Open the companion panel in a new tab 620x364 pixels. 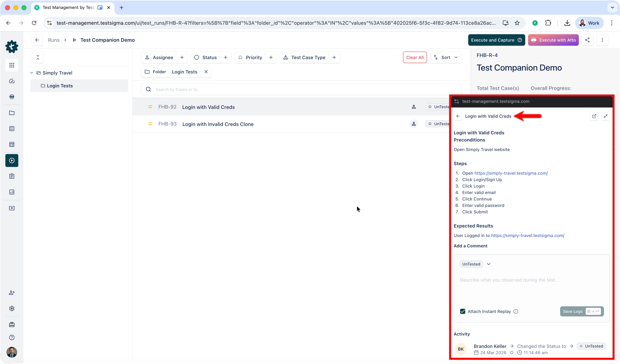tap(594, 116)
